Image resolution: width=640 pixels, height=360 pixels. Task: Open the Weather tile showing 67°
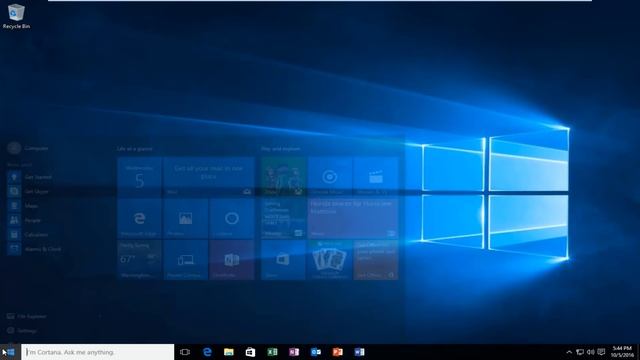coord(140,260)
